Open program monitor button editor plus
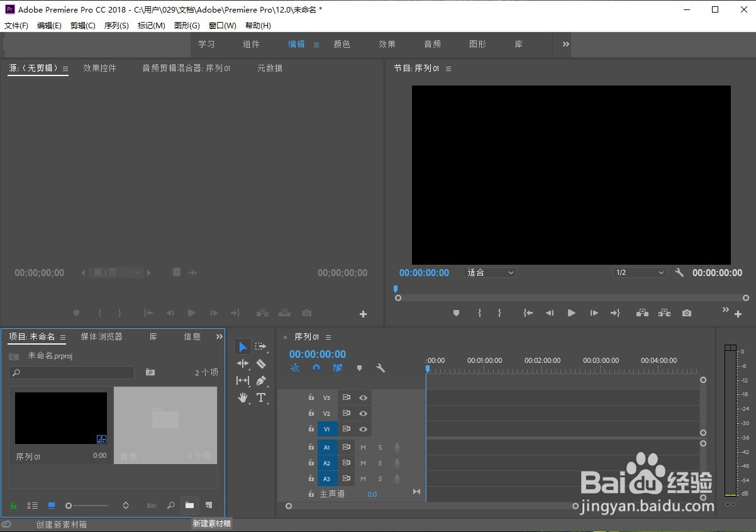Image resolution: width=756 pixels, height=532 pixels. 738,314
